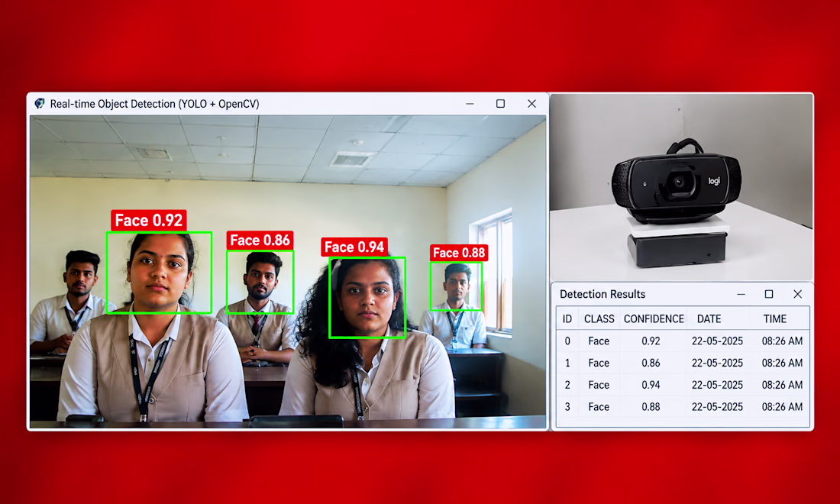Click the Logitech webcam photo
The width and height of the screenshot is (840, 504).
[681, 187]
